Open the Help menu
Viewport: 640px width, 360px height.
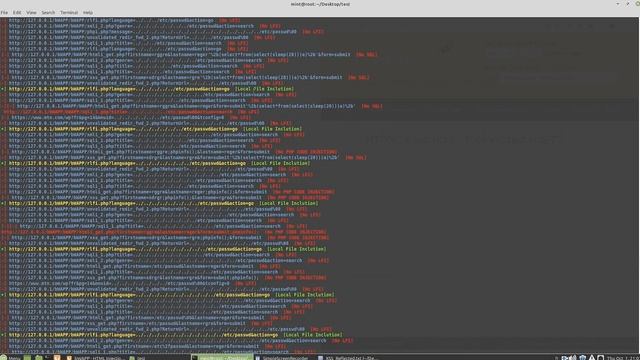pyautogui.click(x=88, y=13)
